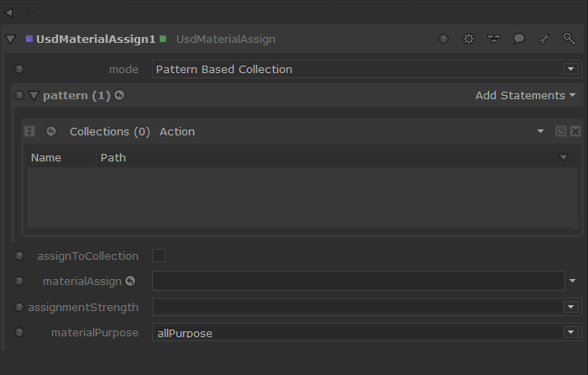Screen dimensions: 588x375
Task: Toggle the green square after the node name
Action: click(163, 39)
